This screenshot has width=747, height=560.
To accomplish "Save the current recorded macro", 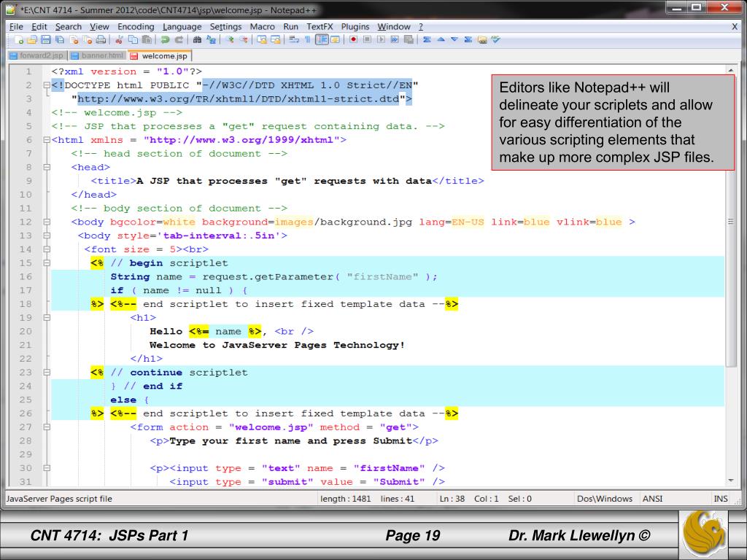I will point(409,40).
